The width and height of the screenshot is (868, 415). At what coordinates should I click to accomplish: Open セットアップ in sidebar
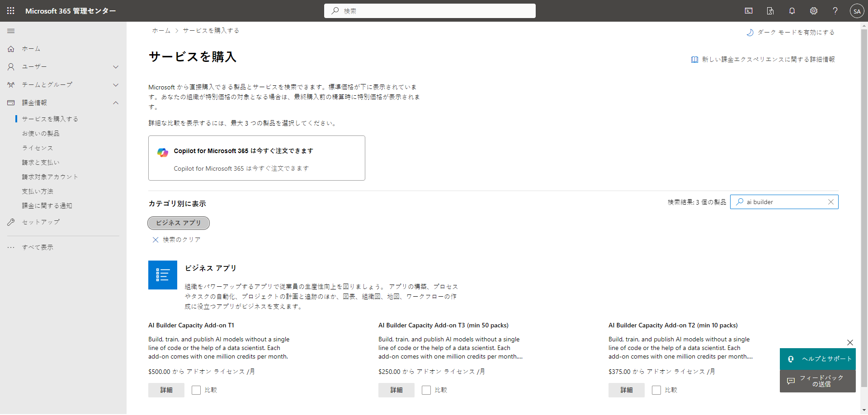(x=41, y=222)
